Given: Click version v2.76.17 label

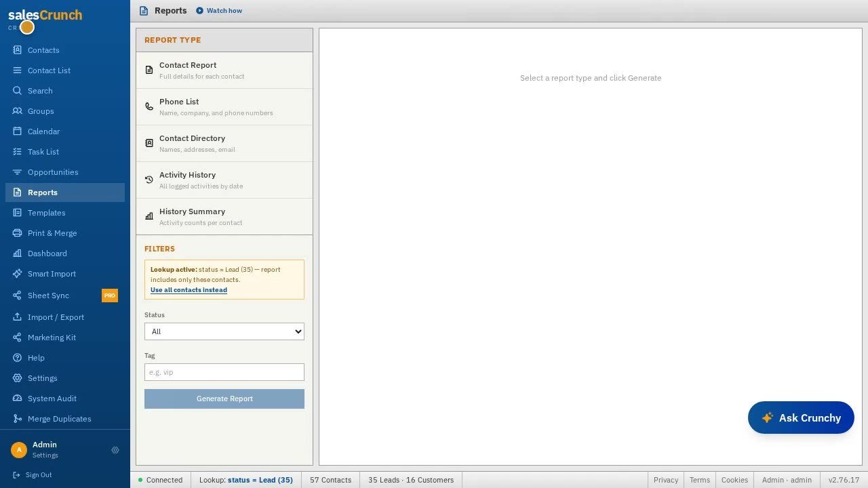Looking at the screenshot, I should pos(844,480).
